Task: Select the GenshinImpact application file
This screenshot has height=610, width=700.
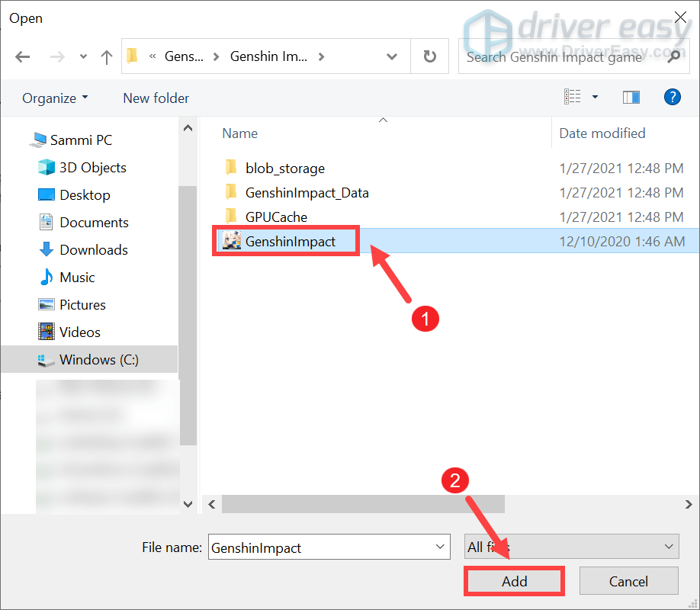Action: tap(291, 242)
